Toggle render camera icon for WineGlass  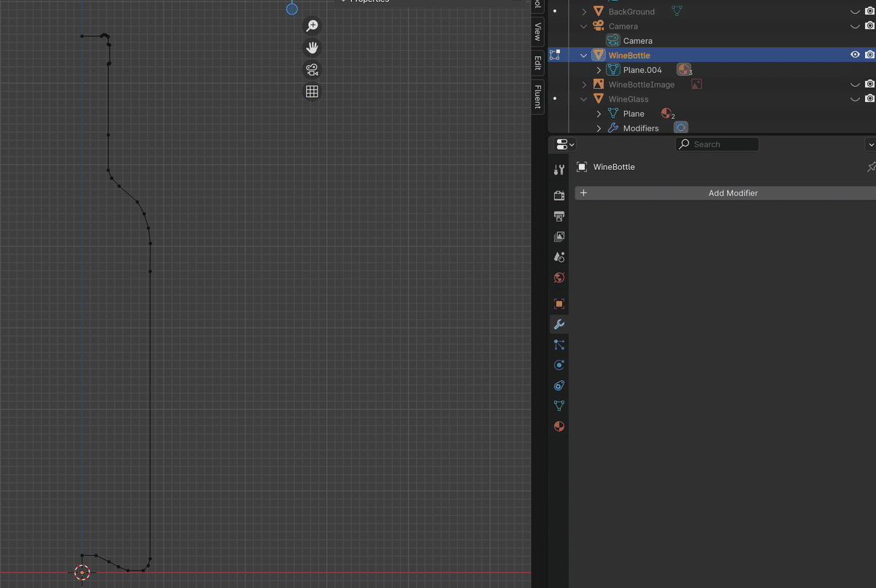[x=869, y=99]
